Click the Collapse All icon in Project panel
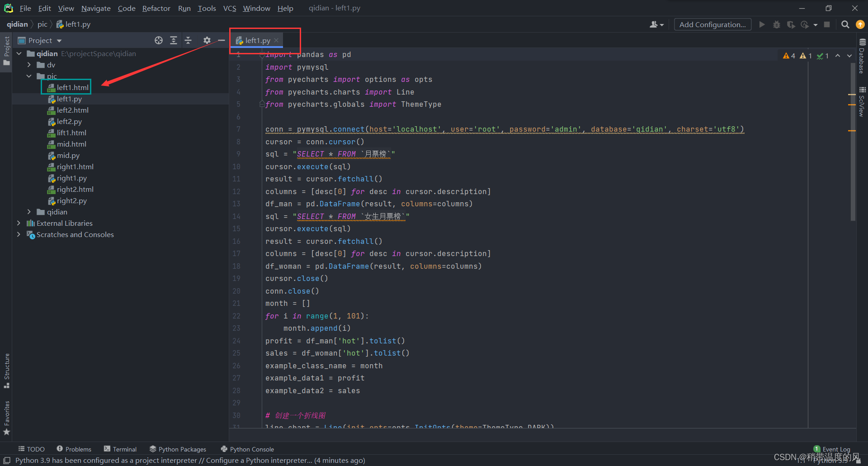 coord(189,40)
